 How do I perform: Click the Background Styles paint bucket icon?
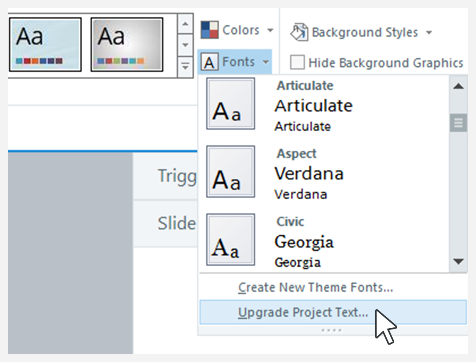(299, 32)
